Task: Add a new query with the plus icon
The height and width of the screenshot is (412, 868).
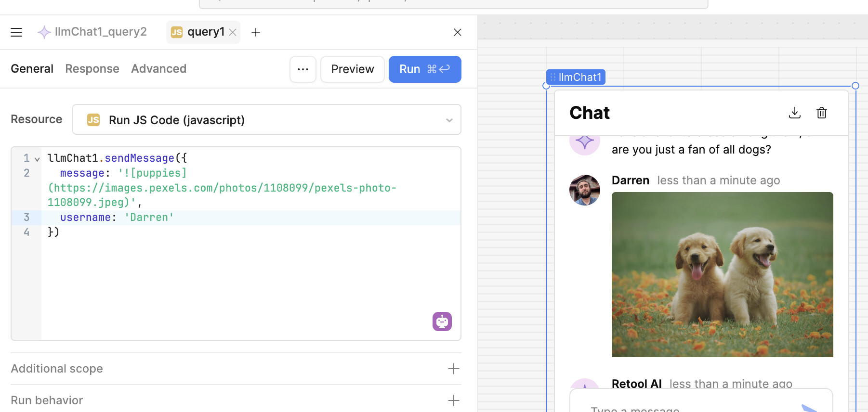Action: 256,32
